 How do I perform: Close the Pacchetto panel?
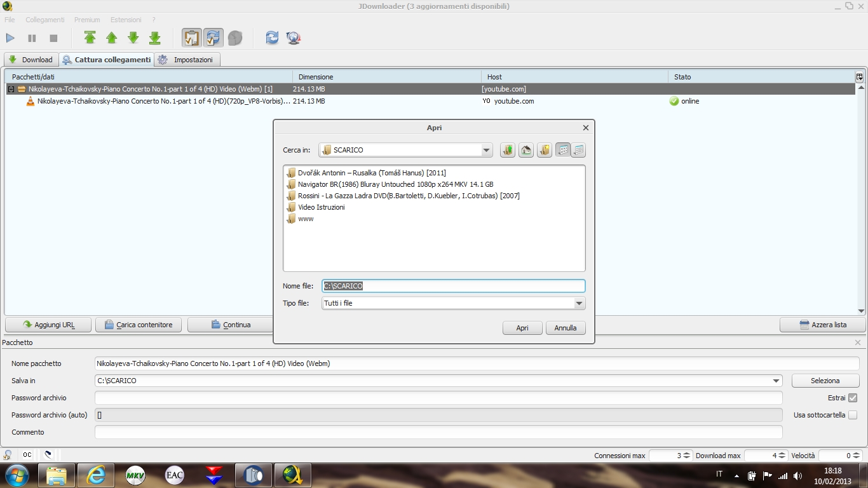[x=858, y=342]
